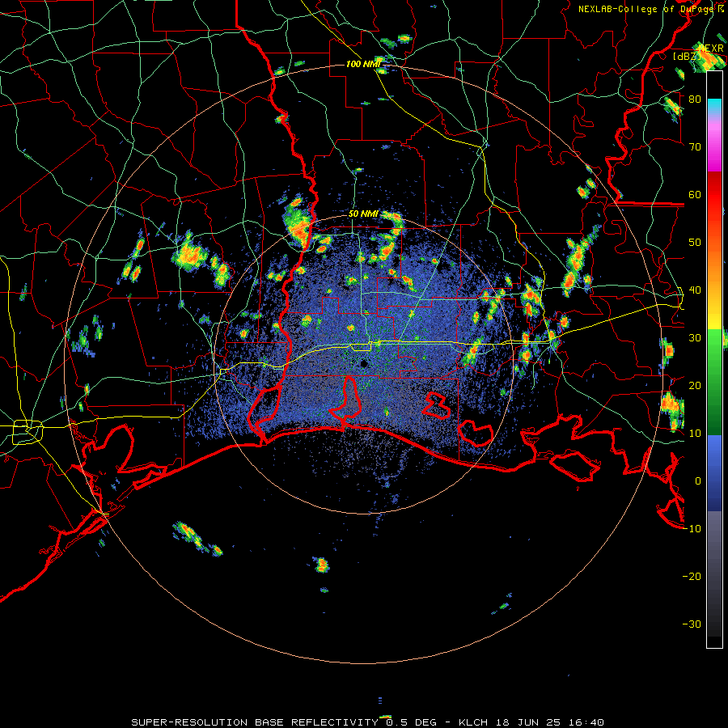Pick the blue segment of the color bar
The image size is (728, 728).
click(714, 473)
